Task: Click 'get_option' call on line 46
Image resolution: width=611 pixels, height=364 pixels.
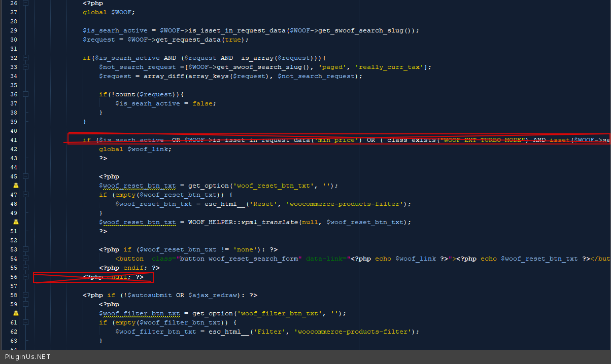Action: pos(209,186)
